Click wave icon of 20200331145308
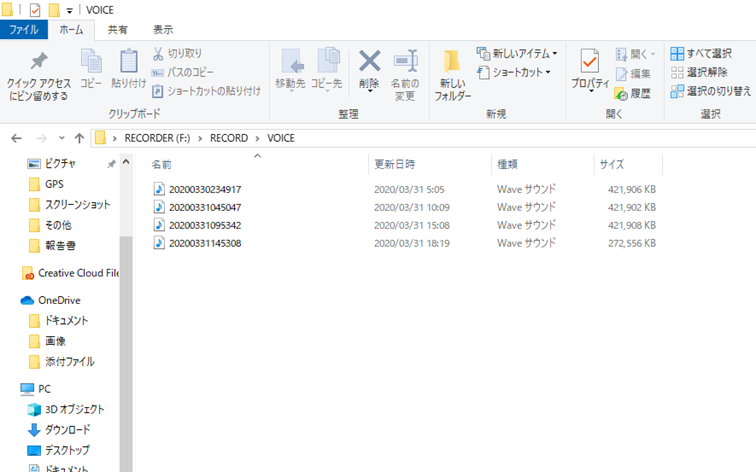This screenshot has height=472, width=756. (159, 243)
